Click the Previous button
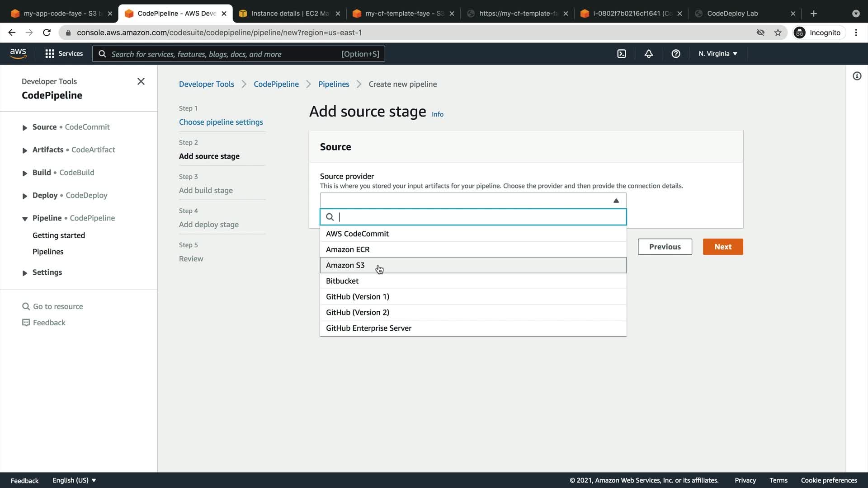Screen dimensions: 868x488 665,247
